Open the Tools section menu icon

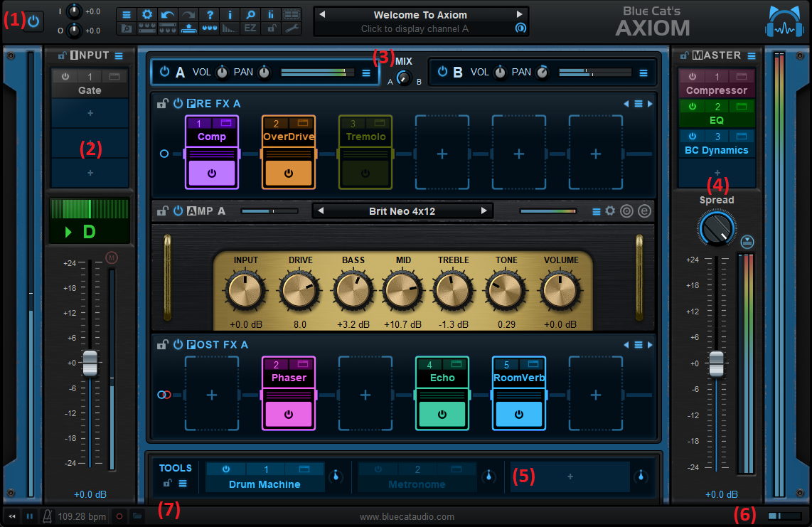click(183, 484)
